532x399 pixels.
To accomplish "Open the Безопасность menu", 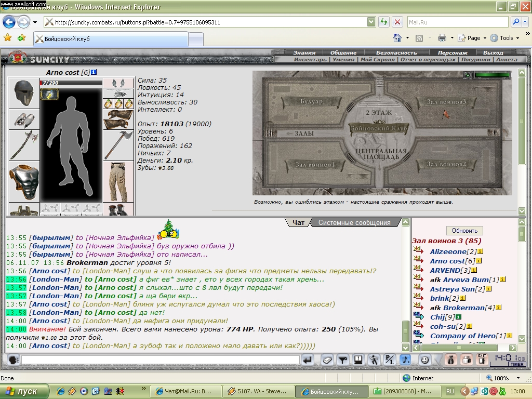I will click(396, 52).
